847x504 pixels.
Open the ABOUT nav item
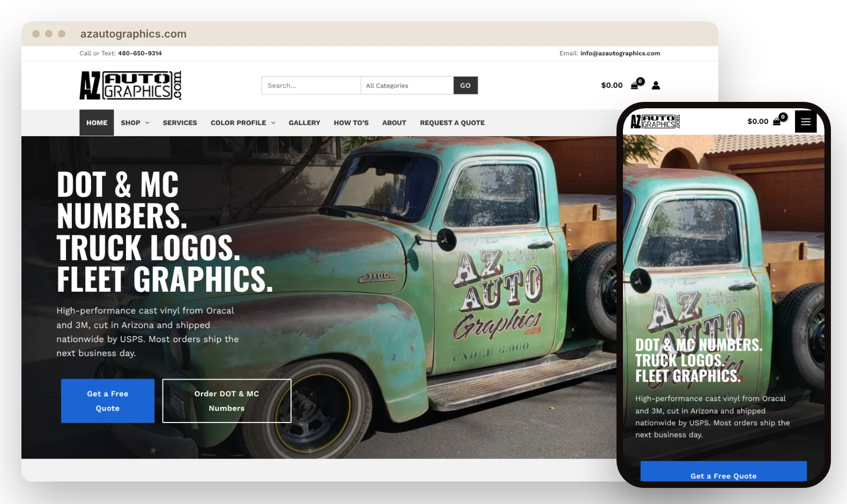pos(394,123)
